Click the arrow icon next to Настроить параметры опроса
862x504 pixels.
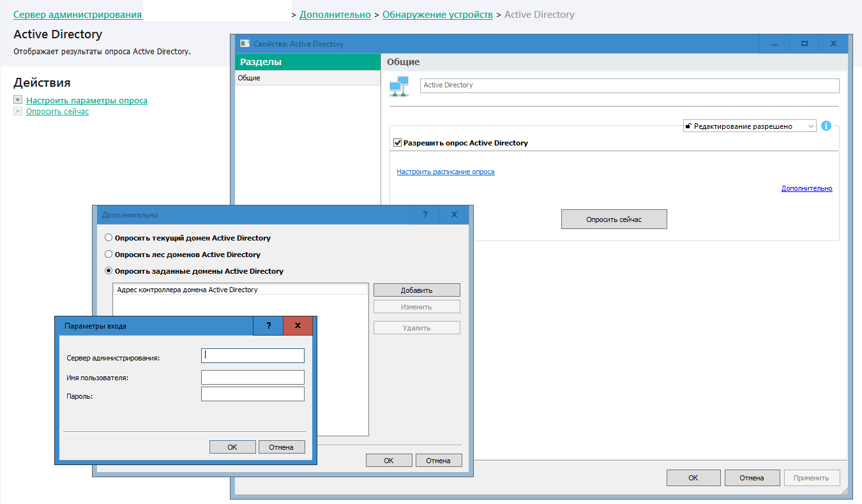(x=18, y=100)
